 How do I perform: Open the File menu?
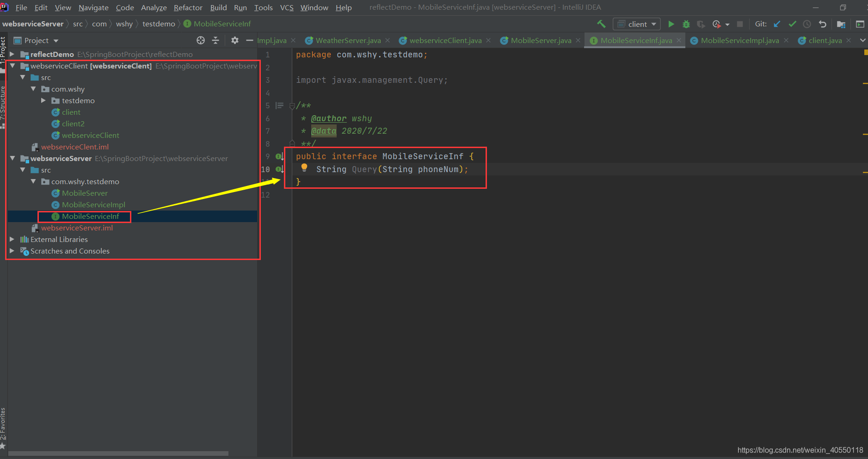pos(21,7)
